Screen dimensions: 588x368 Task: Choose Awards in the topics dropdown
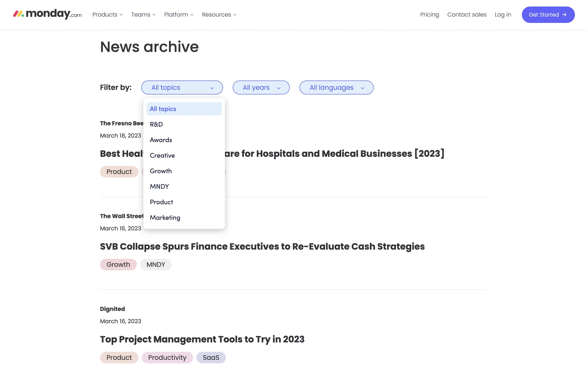[x=161, y=140]
